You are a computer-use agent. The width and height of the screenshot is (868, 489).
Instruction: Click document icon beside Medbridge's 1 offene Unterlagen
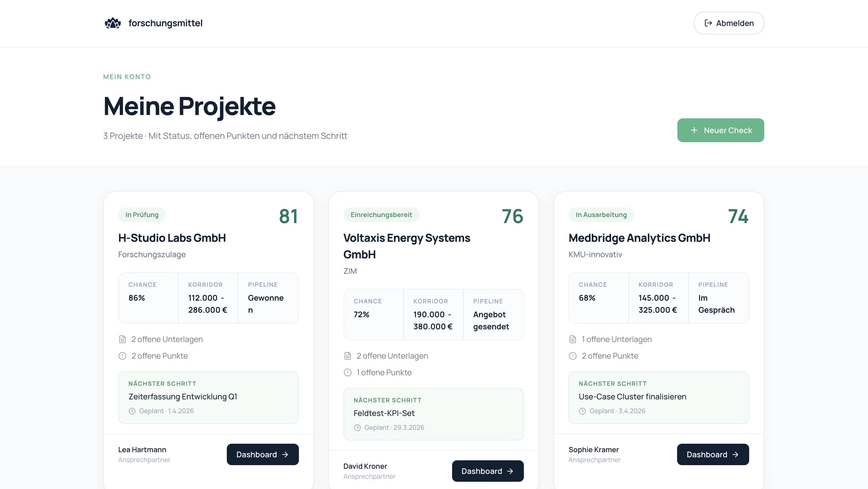pos(572,339)
